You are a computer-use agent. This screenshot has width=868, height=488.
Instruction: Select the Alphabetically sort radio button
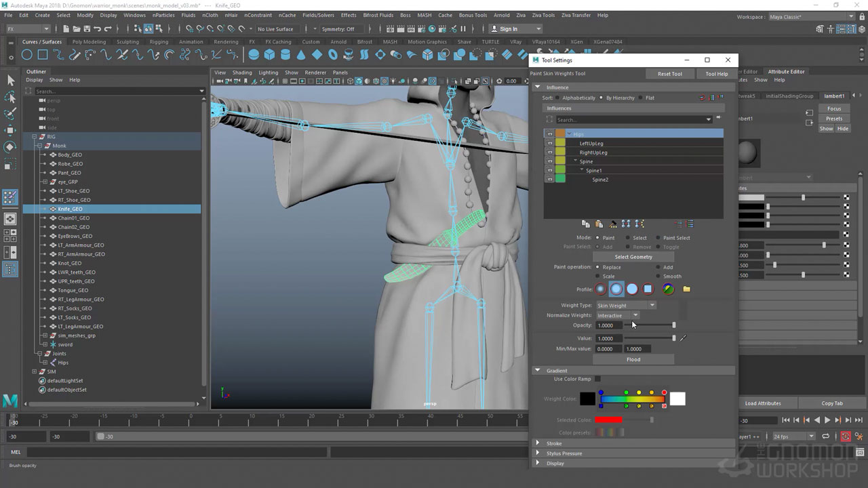[558, 98]
